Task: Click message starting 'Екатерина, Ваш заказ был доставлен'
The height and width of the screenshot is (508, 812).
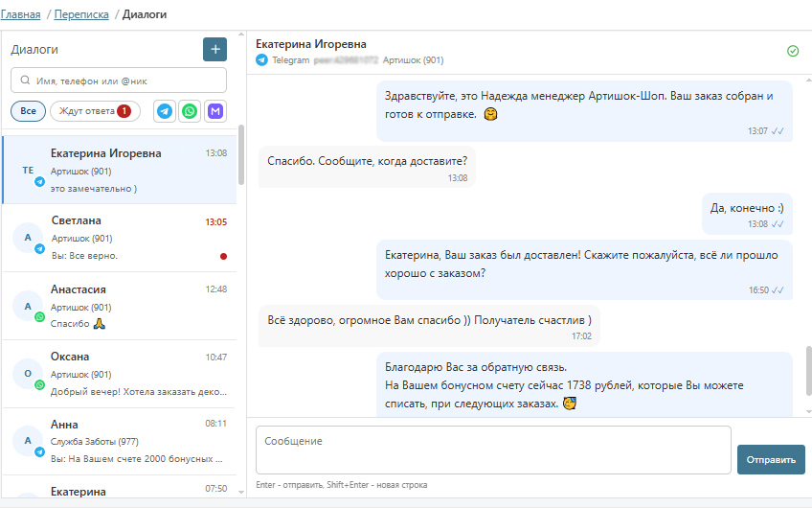Action: pyautogui.click(x=584, y=269)
